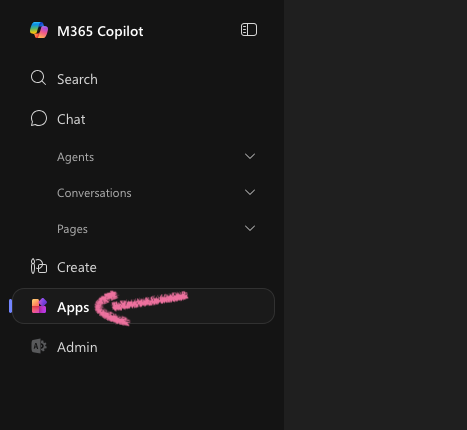Open the Admin label in sidebar
Viewport: 467px width, 430px height.
click(x=77, y=347)
